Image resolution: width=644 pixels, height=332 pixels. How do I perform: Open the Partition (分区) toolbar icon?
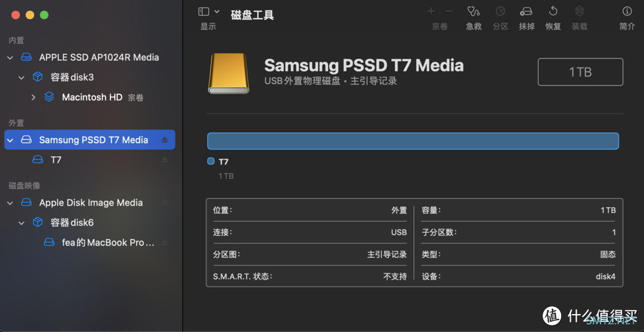tap(500, 11)
